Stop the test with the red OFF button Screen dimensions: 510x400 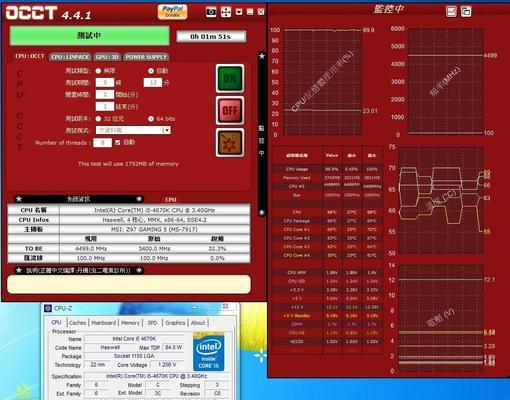[230, 110]
